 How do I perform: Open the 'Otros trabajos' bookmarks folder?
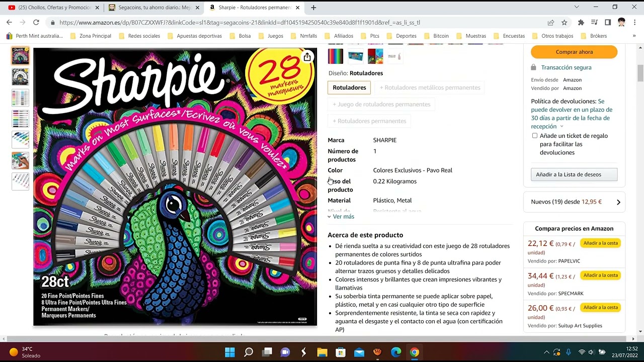(x=552, y=36)
